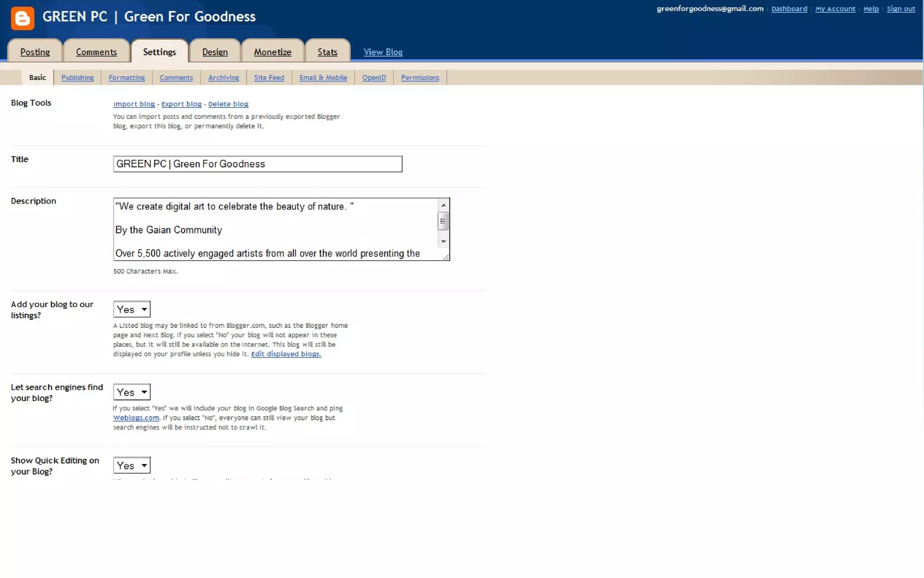Go to the Publishing settings sub-tab
Image resolution: width=924 pixels, height=578 pixels.
(x=78, y=78)
